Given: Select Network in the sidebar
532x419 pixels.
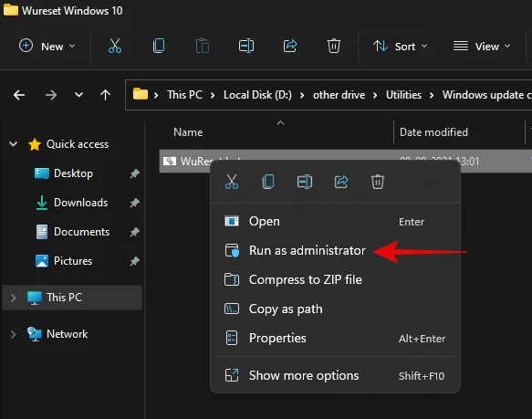Looking at the screenshot, I should click(x=67, y=334).
